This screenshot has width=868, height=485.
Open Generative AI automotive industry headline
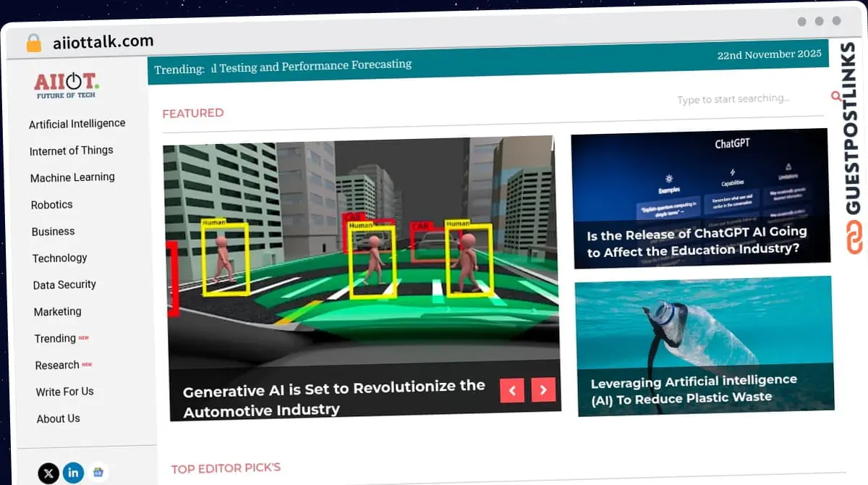pos(333,397)
